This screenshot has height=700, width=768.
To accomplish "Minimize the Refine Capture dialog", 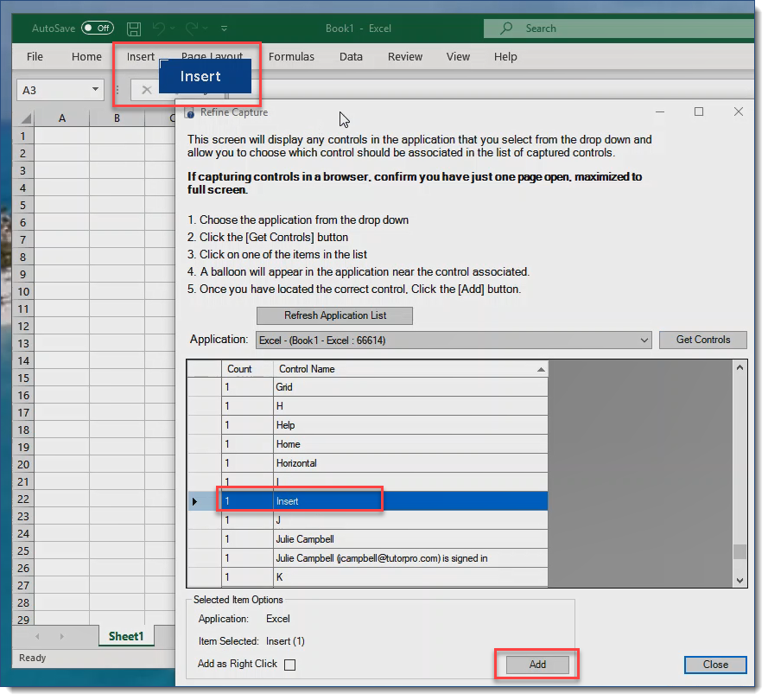I will pyautogui.click(x=660, y=112).
